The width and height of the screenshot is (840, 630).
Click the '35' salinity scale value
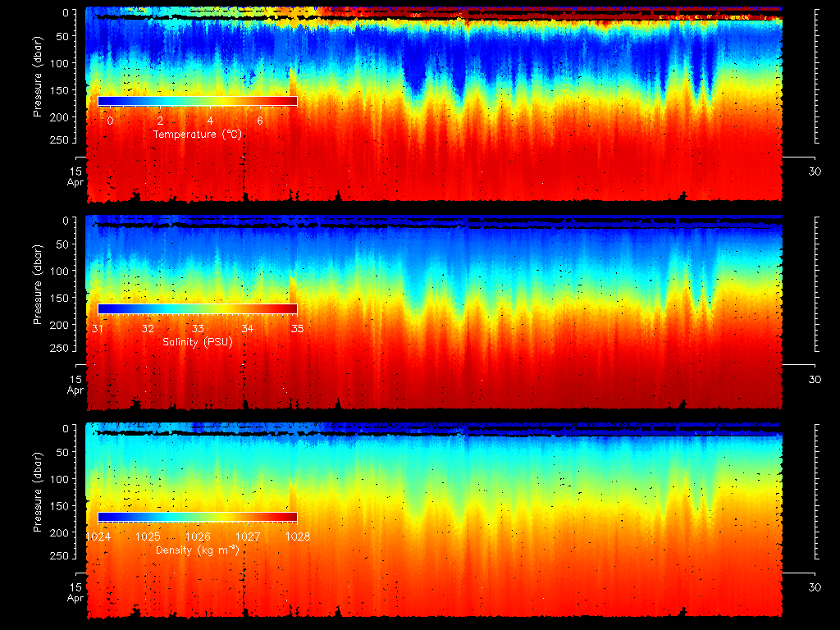[x=297, y=328]
